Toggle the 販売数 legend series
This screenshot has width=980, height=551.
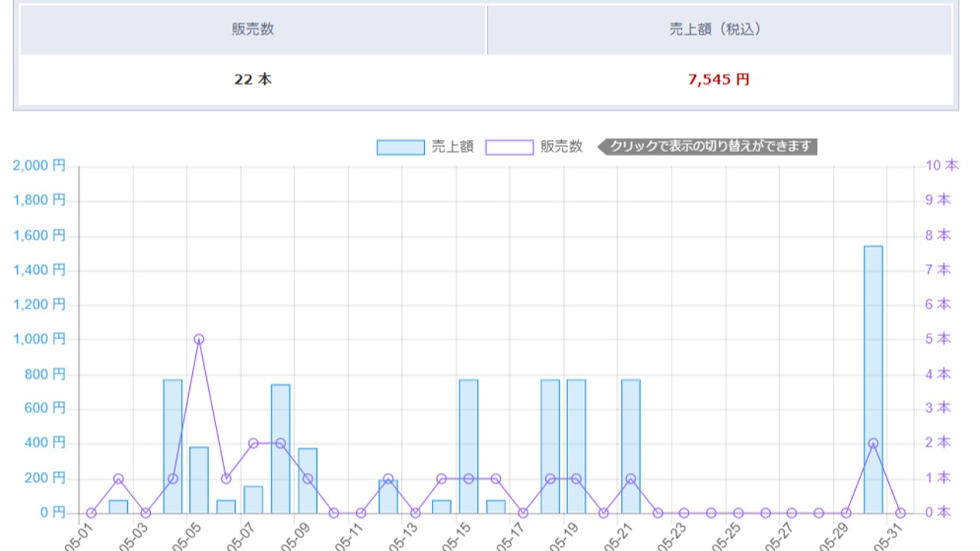[x=534, y=147]
